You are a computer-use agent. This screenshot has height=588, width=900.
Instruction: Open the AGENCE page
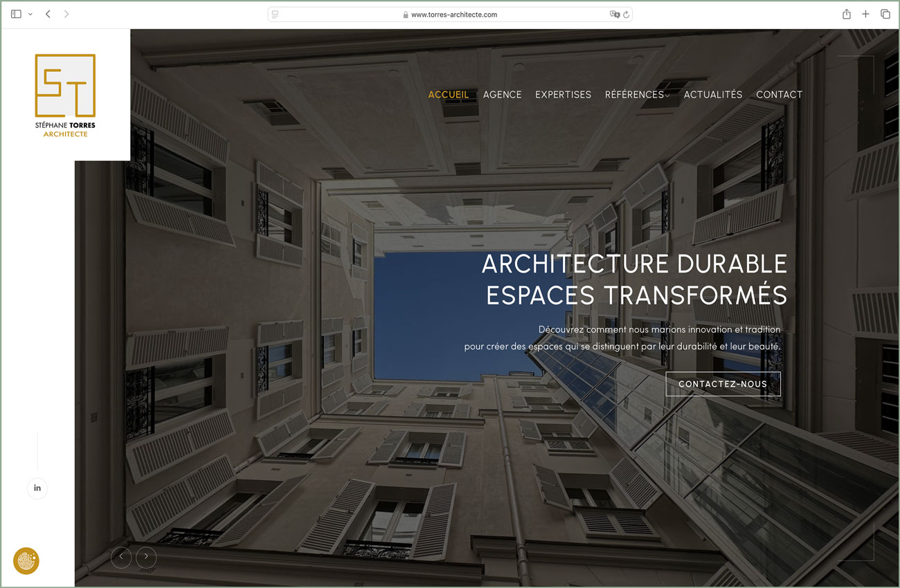pyautogui.click(x=503, y=95)
